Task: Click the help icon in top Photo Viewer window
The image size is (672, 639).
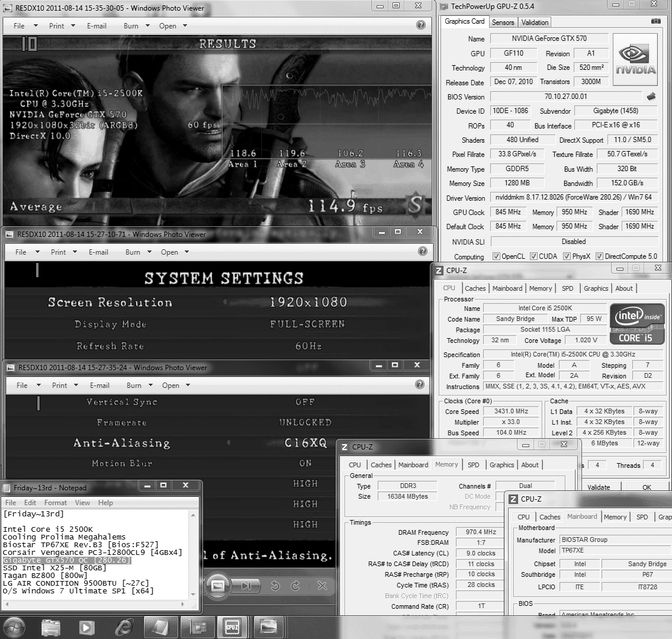Action: (420, 25)
